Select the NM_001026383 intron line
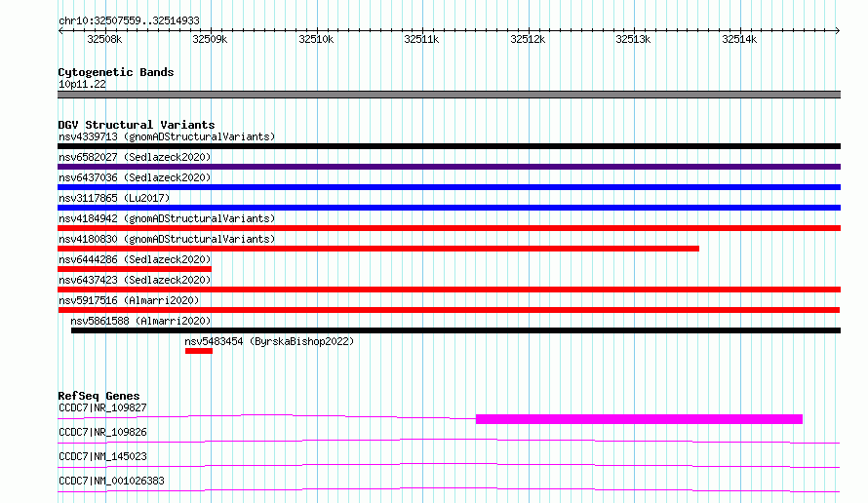 click(x=449, y=489)
